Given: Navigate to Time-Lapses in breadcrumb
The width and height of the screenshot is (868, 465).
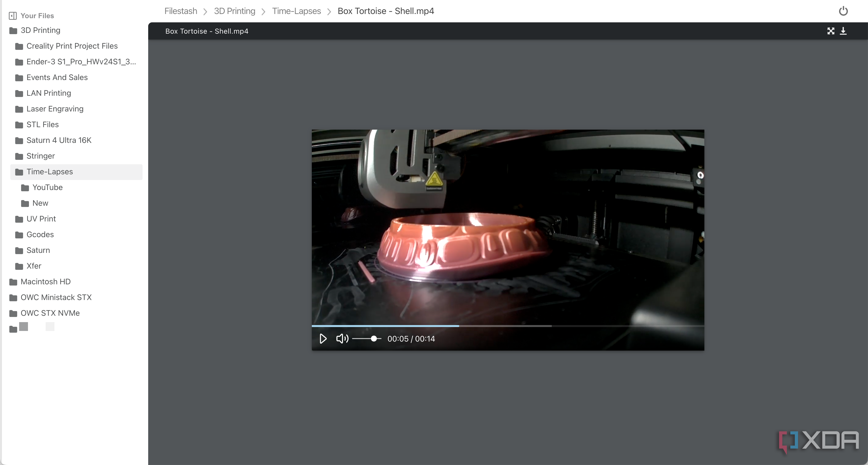Looking at the screenshot, I should [x=296, y=11].
